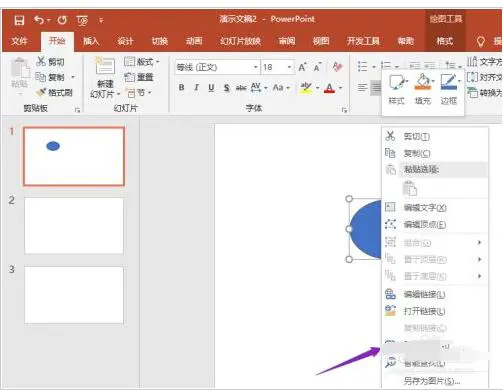Image resolution: width=503 pixels, height=390 pixels.
Task: Switch to the 幻灯片放映 (Slide Show) tab
Action: point(240,41)
